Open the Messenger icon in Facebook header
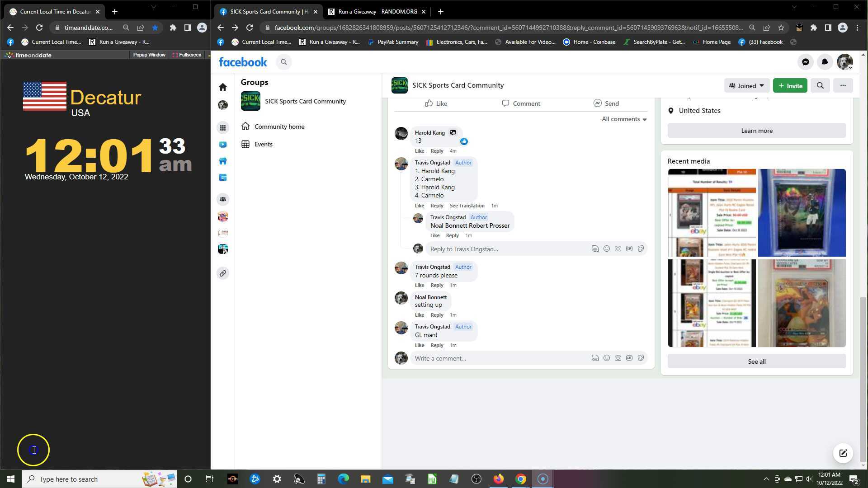The height and width of the screenshot is (488, 868). point(805,62)
